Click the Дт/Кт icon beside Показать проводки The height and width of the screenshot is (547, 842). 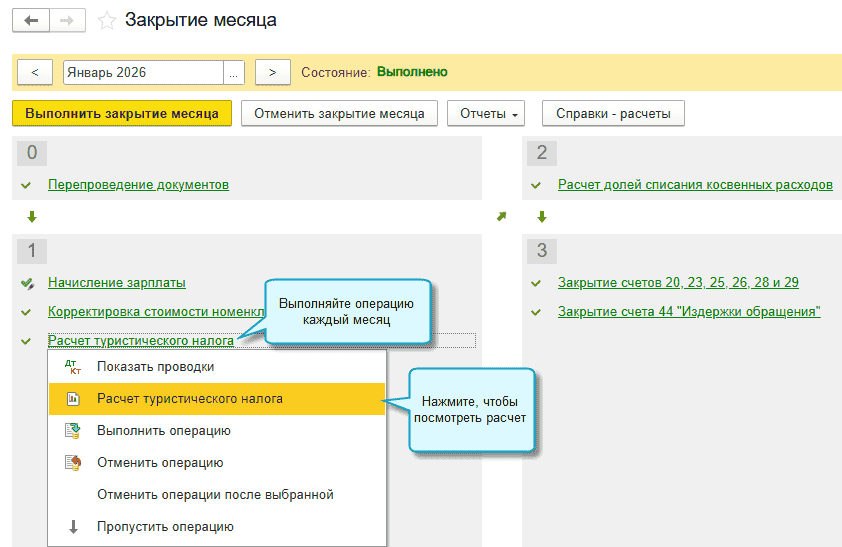(73, 367)
